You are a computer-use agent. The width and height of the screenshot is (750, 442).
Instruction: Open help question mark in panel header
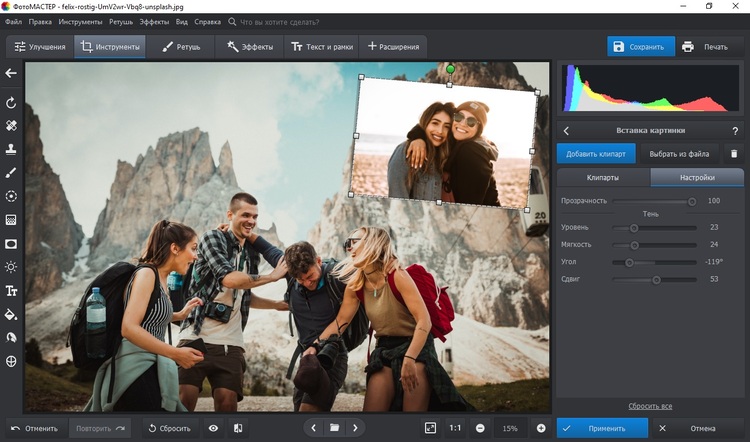tap(735, 131)
